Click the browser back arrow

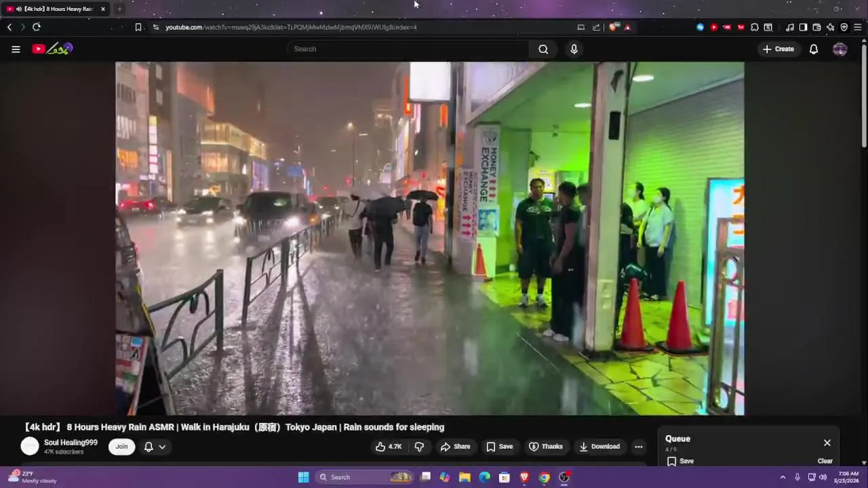coord(9,27)
